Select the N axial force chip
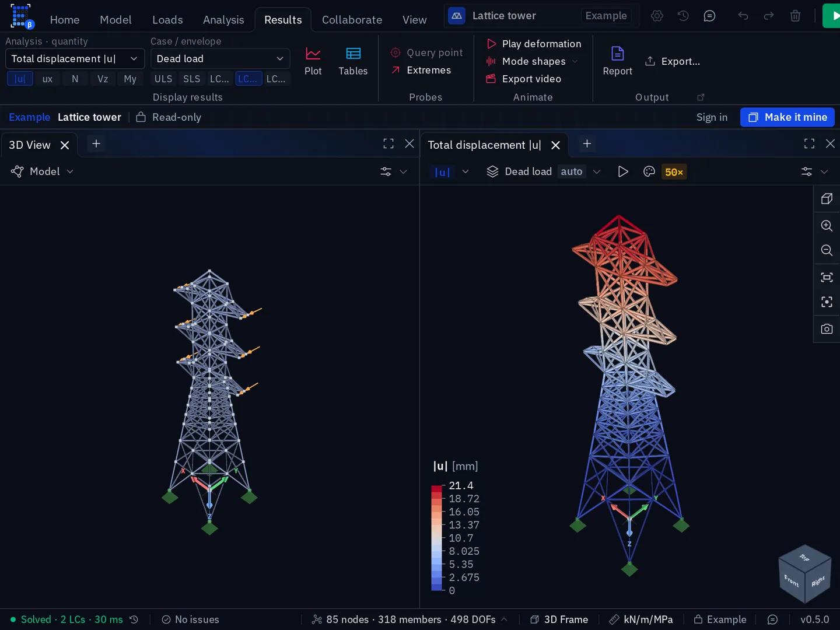 point(75,79)
